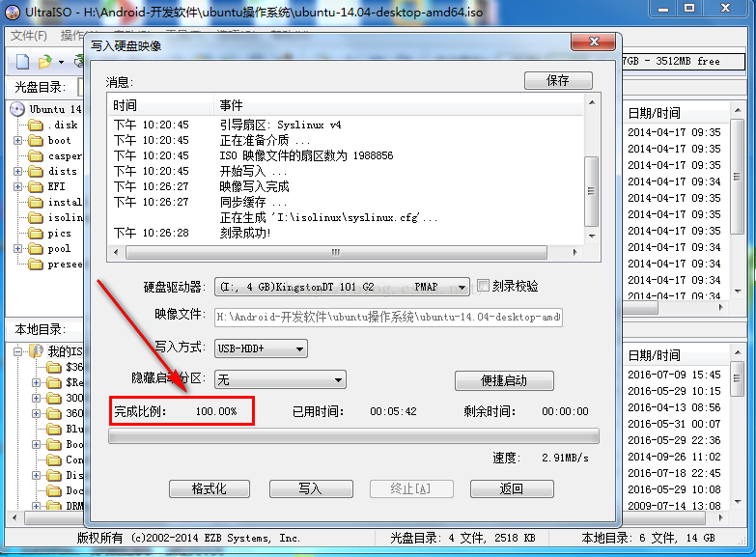
Task: Select the Blu folder in local tree
Action: tap(65, 429)
